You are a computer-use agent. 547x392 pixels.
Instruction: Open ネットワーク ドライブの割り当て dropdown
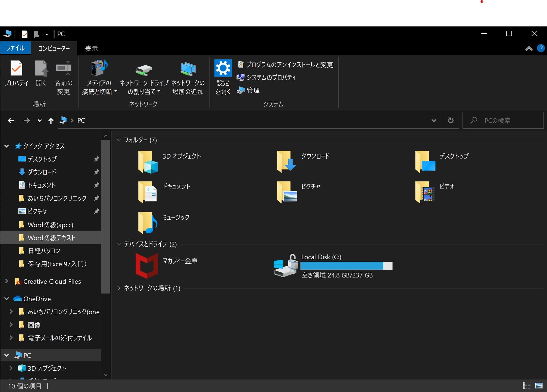coord(159,92)
